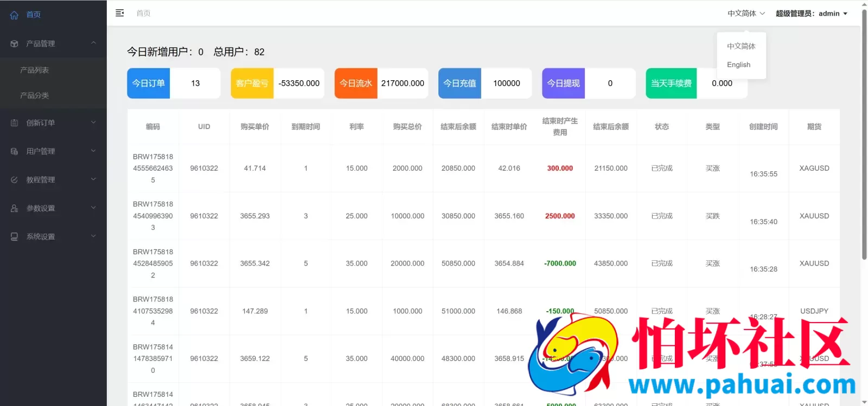868x406 pixels.
Task: Click time value 16:35:40
Action: pos(763,222)
